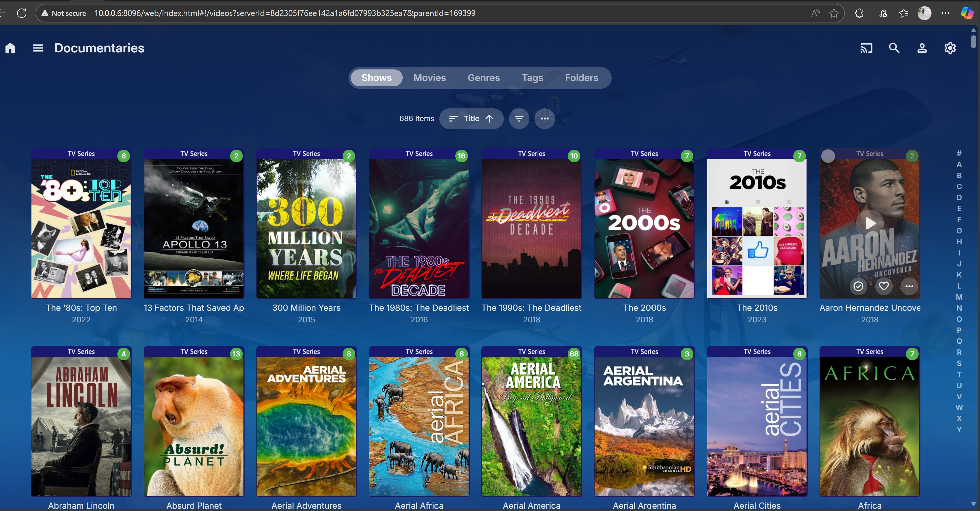Open the settings gear icon
Screen dimensions: 980x511
[950, 48]
